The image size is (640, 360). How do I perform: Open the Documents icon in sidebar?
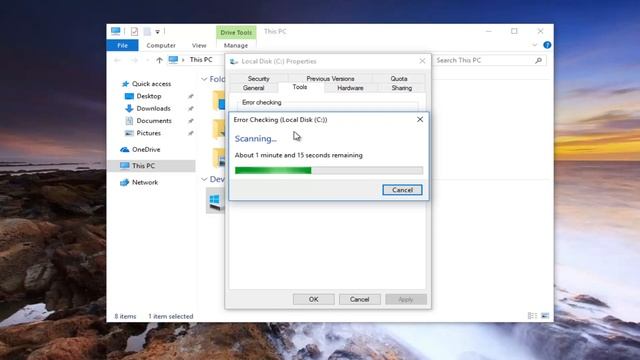(x=129, y=120)
